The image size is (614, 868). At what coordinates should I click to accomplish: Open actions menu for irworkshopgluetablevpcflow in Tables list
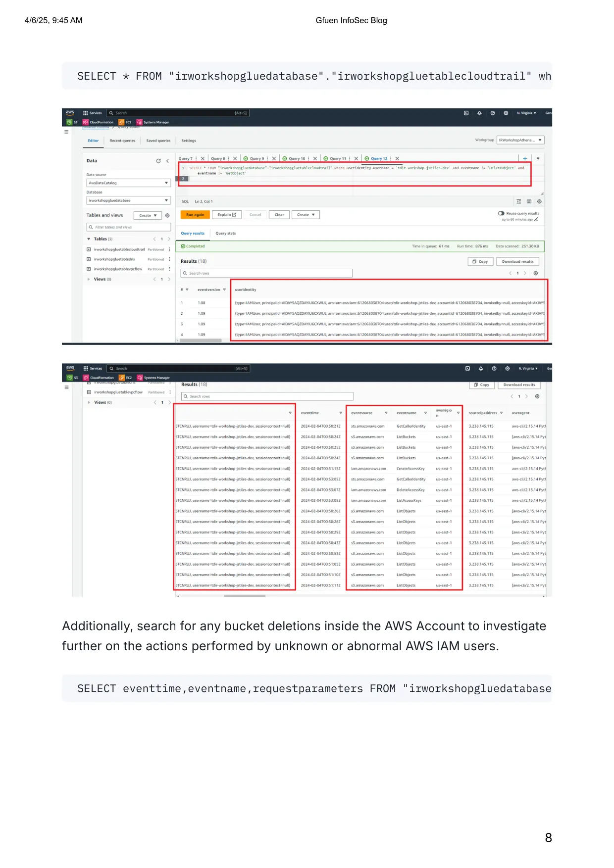pos(169,269)
